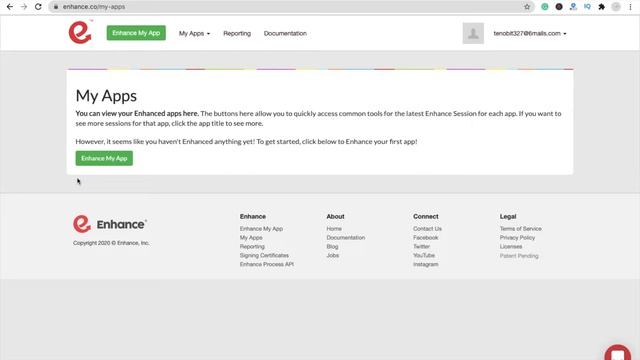Reload the page with the refresh icon
640x360 pixels.
[x=38, y=7]
